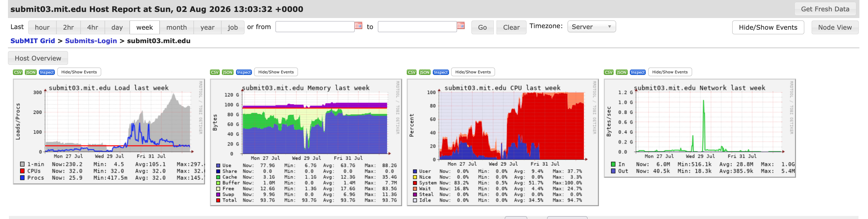
Task: Click the red CPUs legend swatch
Action: 22,171
